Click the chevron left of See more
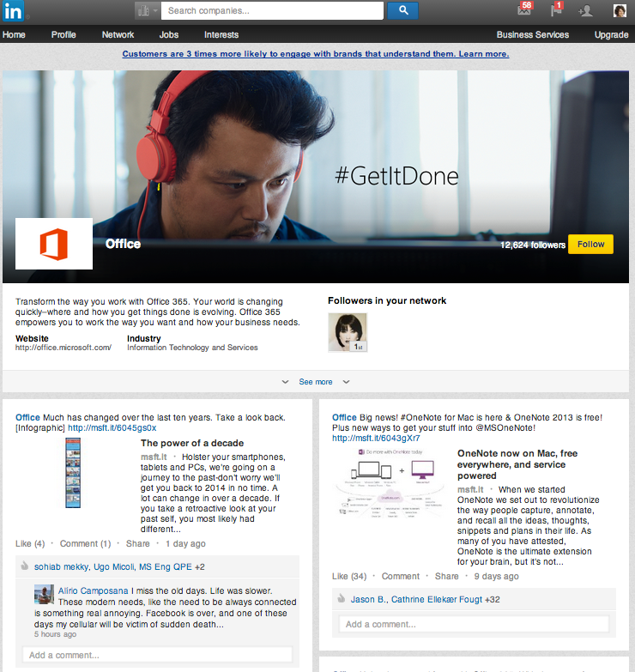 [x=285, y=382]
